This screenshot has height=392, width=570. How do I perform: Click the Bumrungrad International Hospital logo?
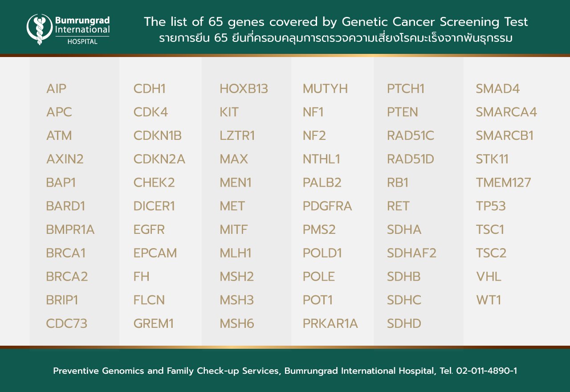point(68,29)
